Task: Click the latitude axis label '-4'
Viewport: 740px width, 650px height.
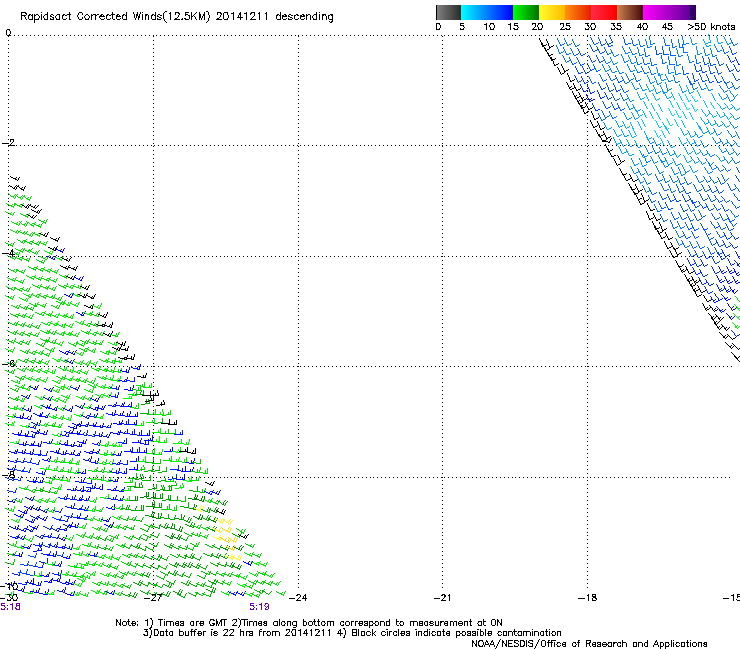Action: [9, 253]
